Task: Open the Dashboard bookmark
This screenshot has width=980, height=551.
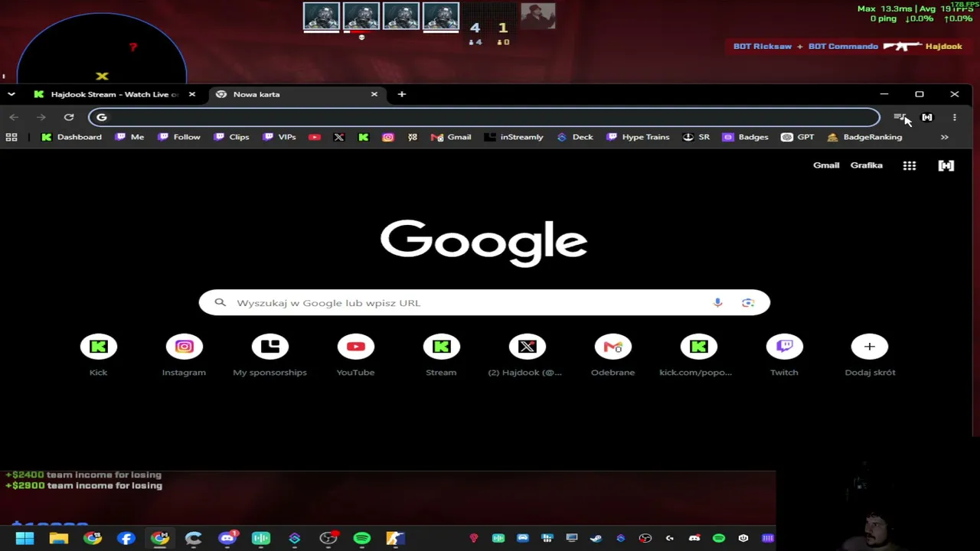Action: click(71, 137)
